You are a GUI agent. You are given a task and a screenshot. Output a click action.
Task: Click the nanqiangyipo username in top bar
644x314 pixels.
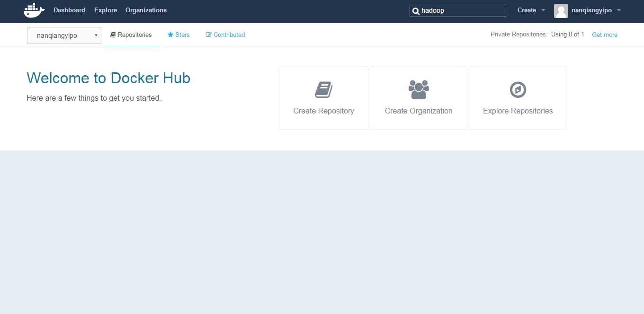click(x=591, y=10)
